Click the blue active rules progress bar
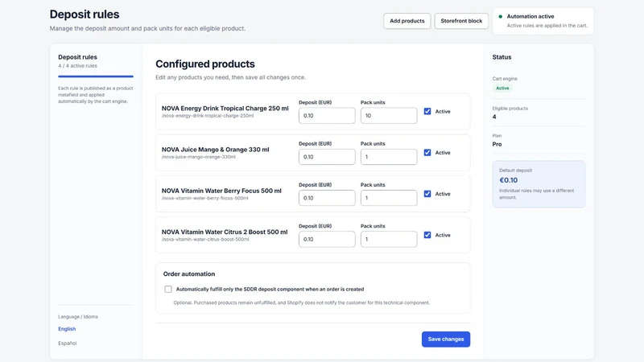The image size is (644, 362). pyautogui.click(x=96, y=76)
